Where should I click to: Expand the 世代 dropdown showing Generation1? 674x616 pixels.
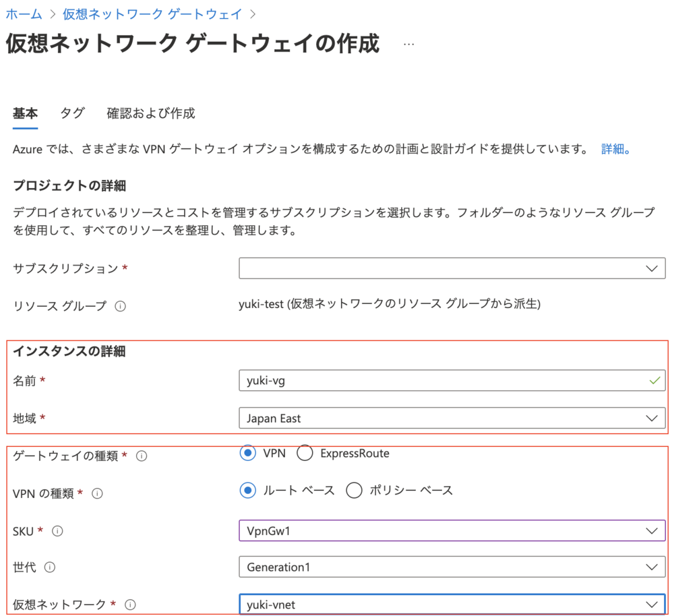[452, 567]
